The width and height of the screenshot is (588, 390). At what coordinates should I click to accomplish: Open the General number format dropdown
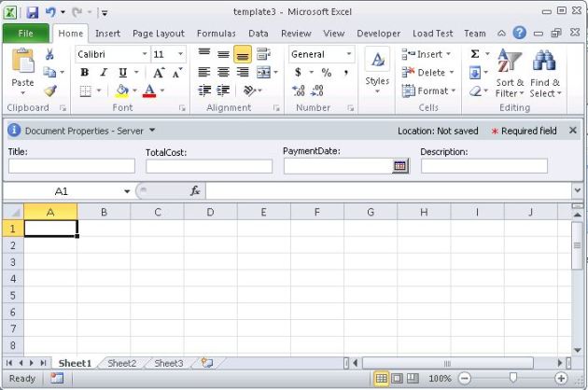click(349, 55)
